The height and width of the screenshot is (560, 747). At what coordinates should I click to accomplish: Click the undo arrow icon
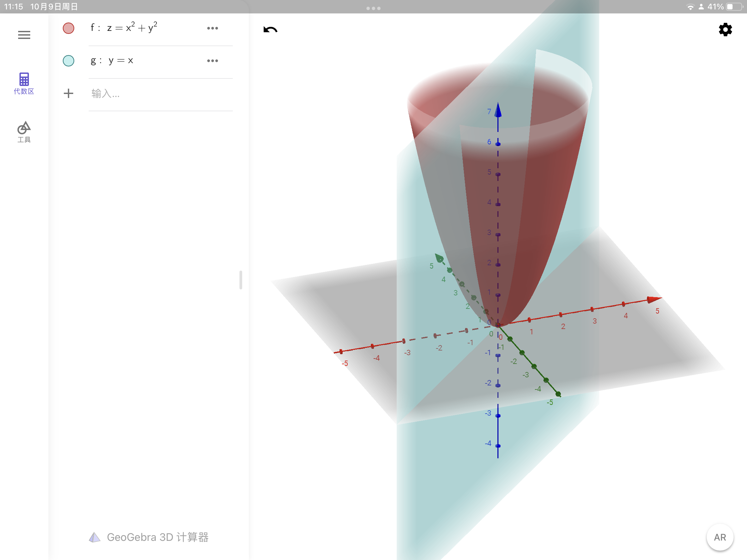click(x=270, y=30)
